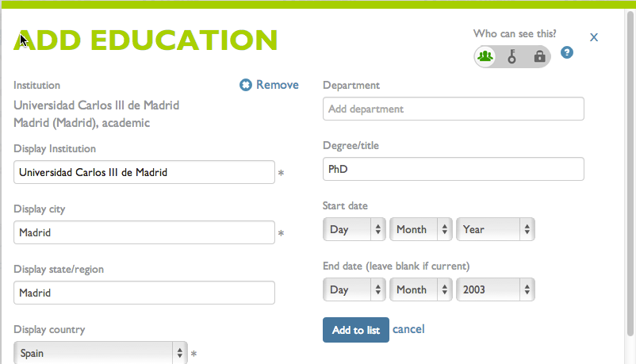The width and height of the screenshot is (636, 364).
Task: Open the Start date Year dropdown
Action: 496,229
